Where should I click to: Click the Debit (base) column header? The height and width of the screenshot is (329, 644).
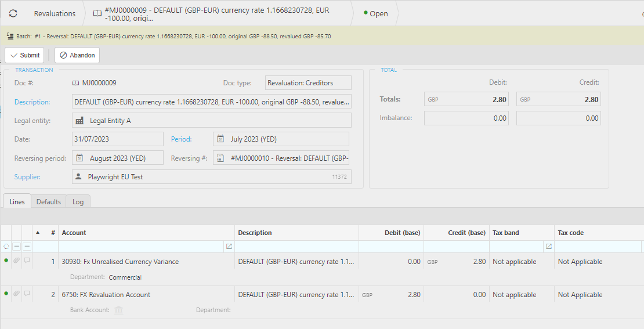(392, 233)
